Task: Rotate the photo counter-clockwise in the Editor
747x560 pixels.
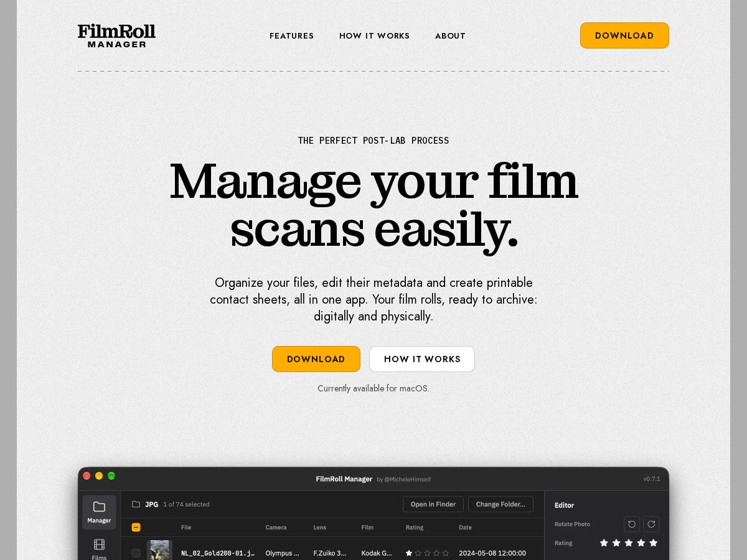Action: tap(632, 524)
